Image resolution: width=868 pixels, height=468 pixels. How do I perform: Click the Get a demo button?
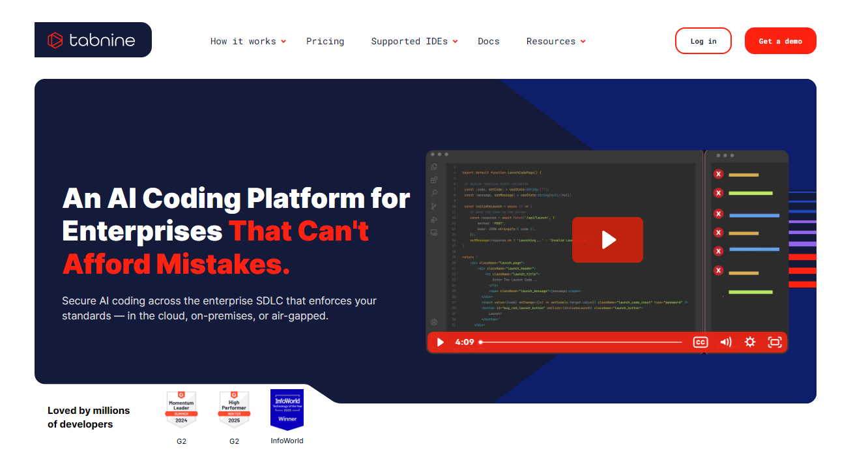pyautogui.click(x=781, y=40)
